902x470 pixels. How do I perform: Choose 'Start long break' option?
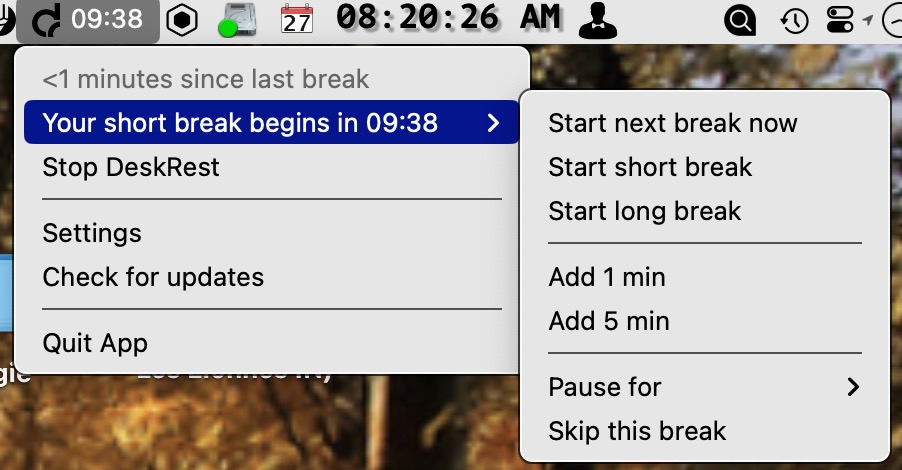tap(645, 211)
